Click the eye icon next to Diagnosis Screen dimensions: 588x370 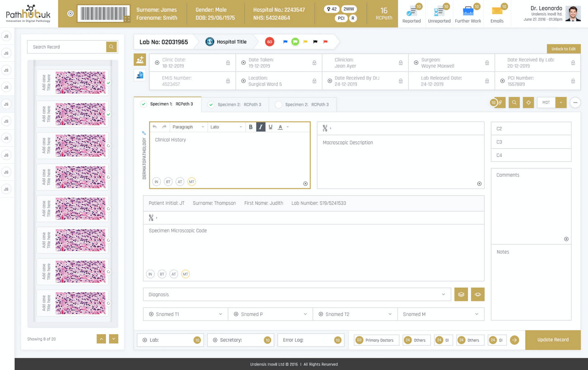tap(478, 294)
